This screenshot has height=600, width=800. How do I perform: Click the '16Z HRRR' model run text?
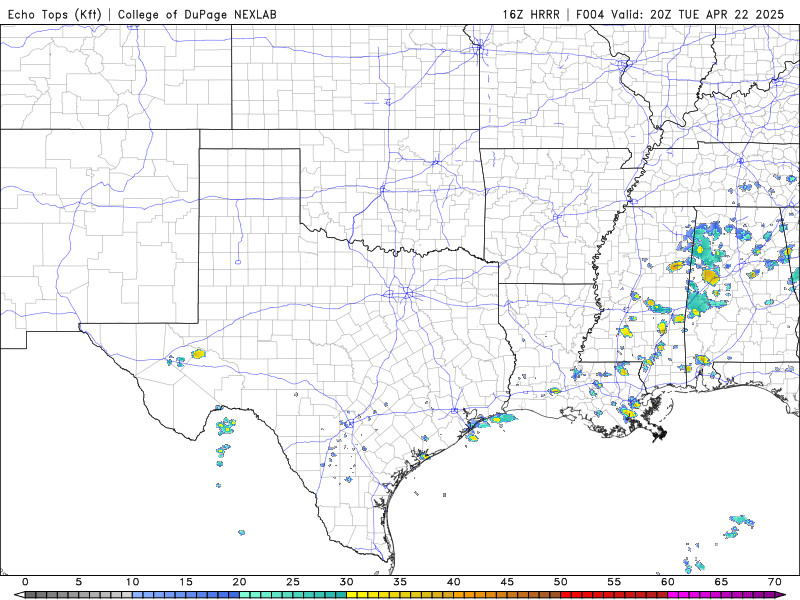[531, 14]
